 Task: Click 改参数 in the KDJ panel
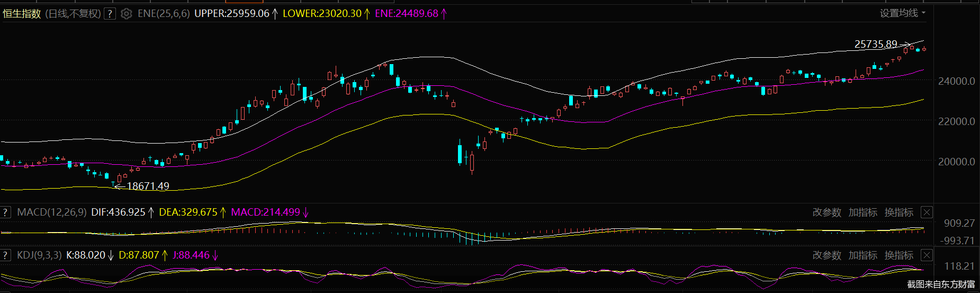pyautogui.click(x=826, y=255)
